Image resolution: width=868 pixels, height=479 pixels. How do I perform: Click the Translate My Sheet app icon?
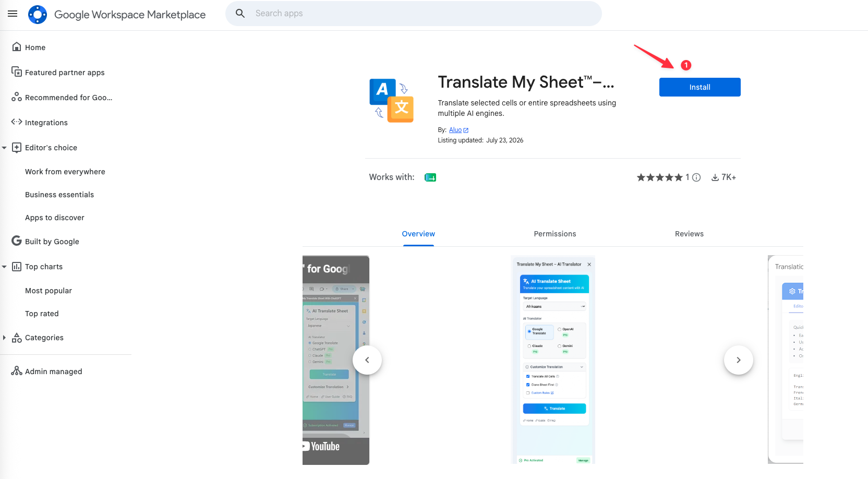392,101
